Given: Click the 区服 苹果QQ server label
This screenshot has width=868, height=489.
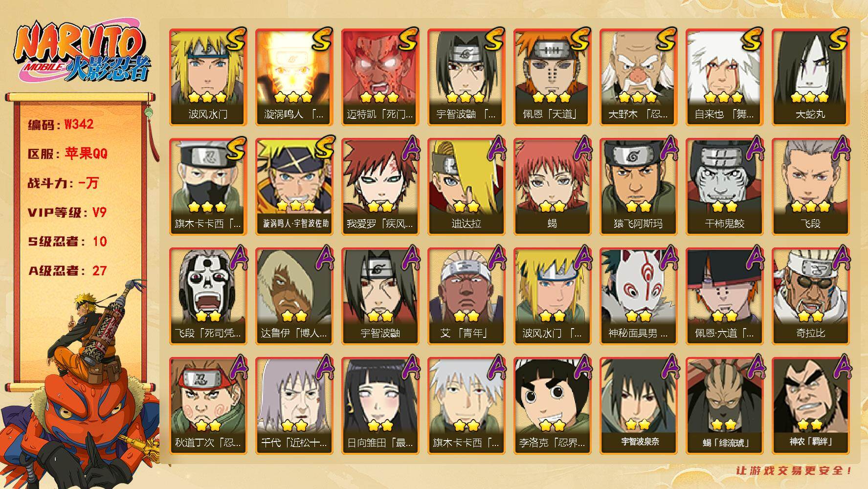Looking at the screenshot, I should pyautogui.click(x=67, y=154).
